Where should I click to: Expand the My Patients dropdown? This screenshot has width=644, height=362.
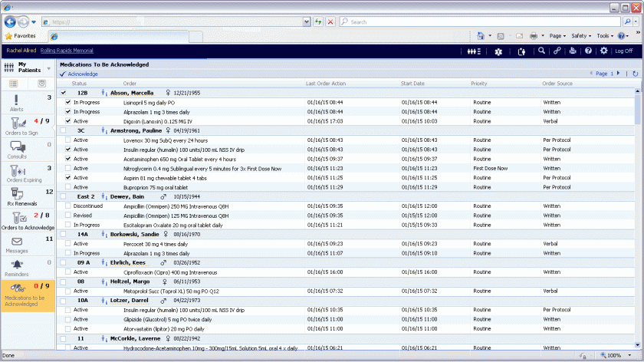coord(49,68)
